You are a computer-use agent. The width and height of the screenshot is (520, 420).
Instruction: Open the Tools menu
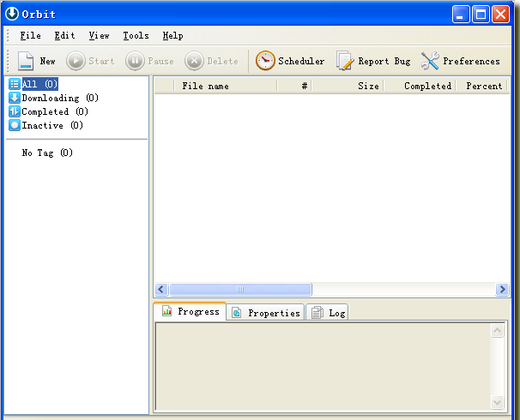(136, 36)
